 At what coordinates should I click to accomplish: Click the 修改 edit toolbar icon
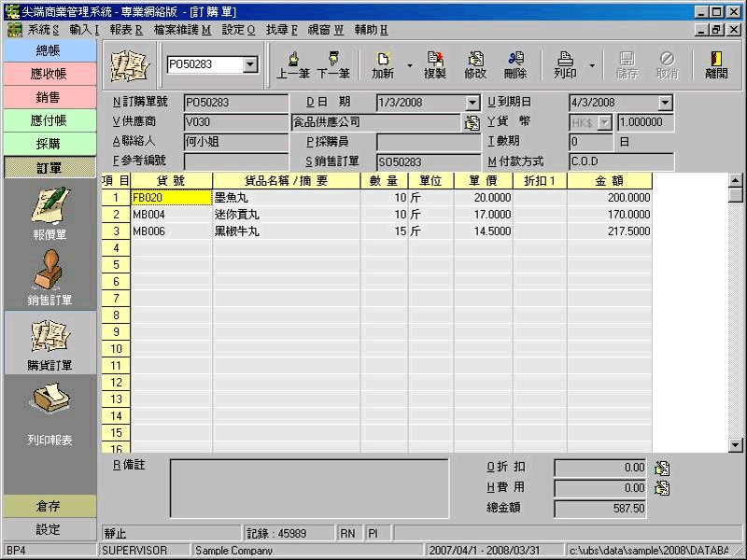coord(475,63)
